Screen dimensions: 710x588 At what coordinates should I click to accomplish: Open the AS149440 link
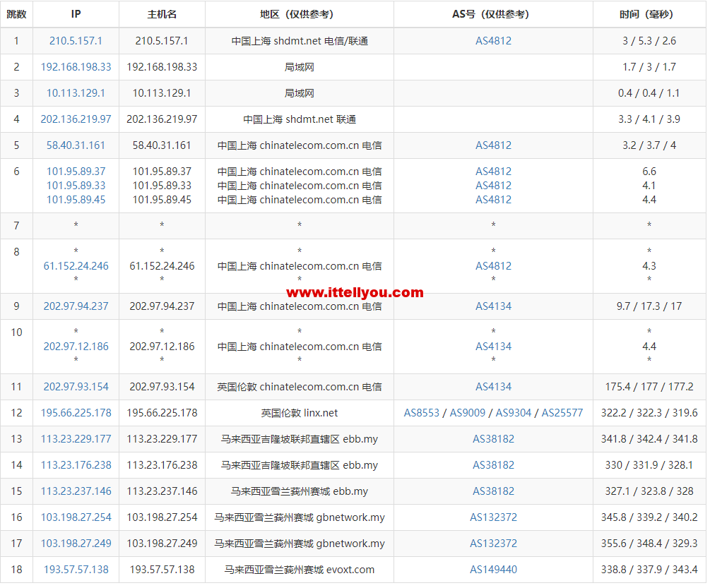tap(493, 570)
